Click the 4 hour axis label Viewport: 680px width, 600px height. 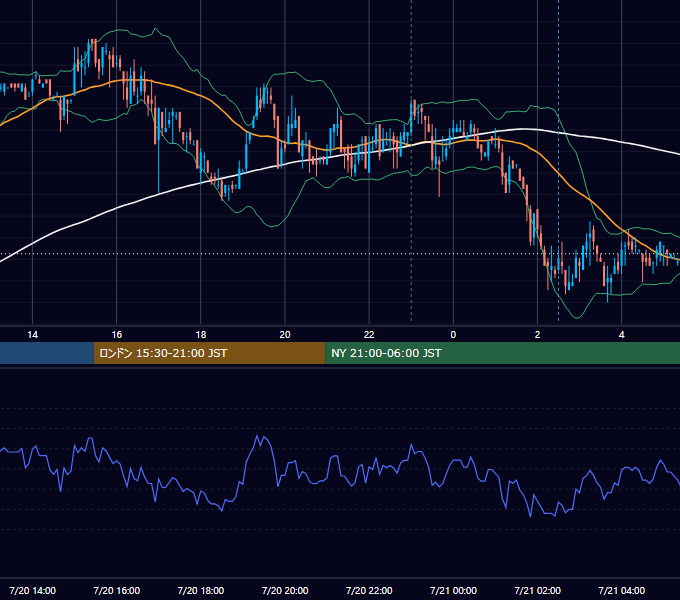click(621, 335)
